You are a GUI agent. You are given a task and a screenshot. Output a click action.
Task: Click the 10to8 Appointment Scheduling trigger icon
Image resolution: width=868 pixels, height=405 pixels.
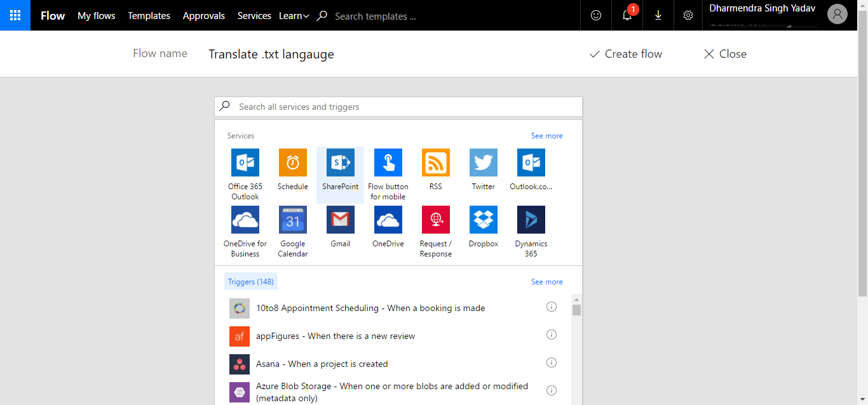point(240,309)
